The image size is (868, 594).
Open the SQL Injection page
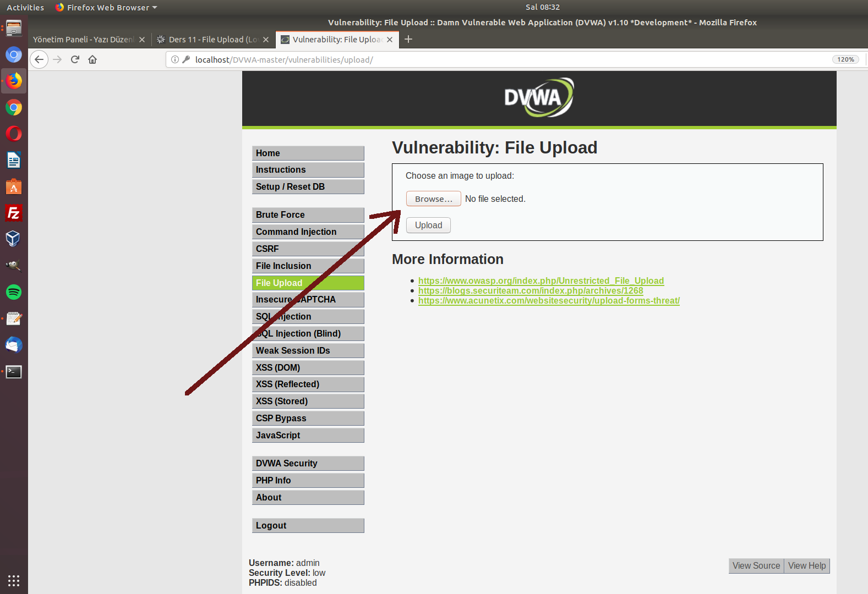click(308, 317)
